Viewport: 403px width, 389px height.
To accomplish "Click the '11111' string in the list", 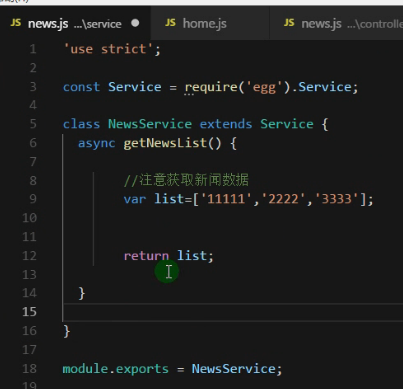I will (x=226, y=199).
